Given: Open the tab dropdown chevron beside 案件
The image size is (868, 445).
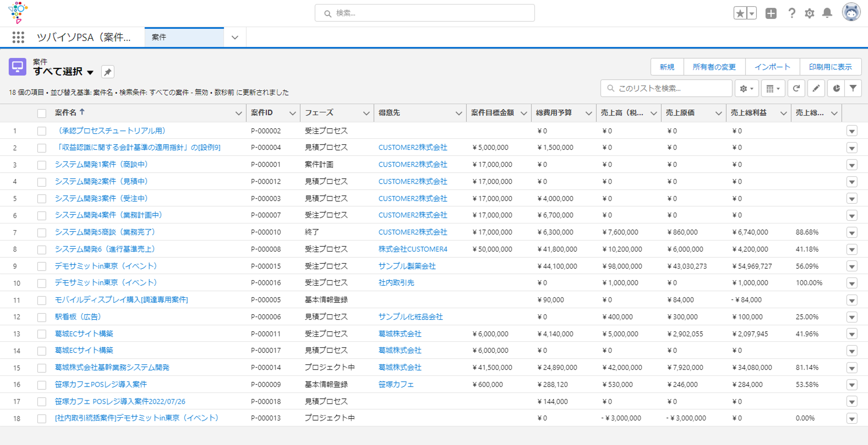Looking at the screenshot, I should click(x=235, y=38).
